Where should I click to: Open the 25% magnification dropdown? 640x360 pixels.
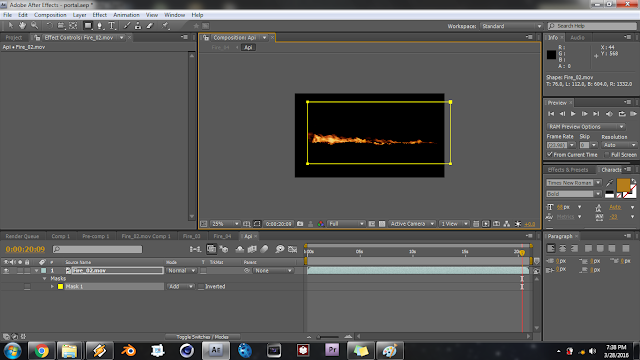225,224
